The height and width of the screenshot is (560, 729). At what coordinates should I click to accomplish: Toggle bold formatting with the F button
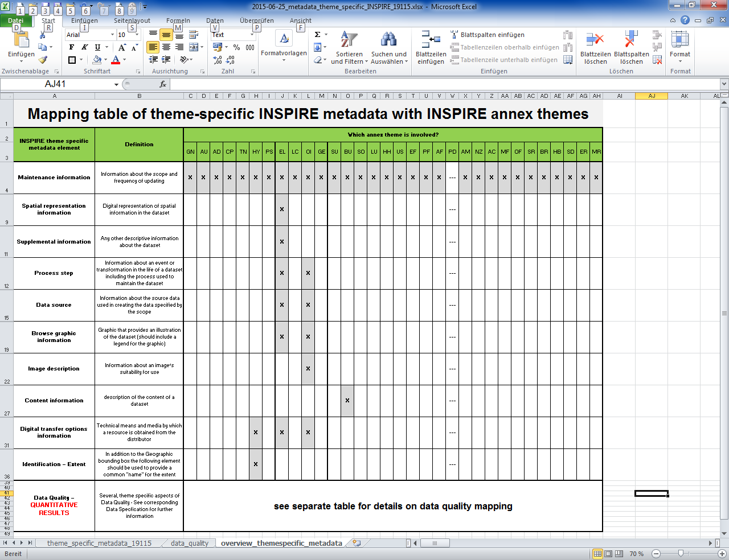71,46
